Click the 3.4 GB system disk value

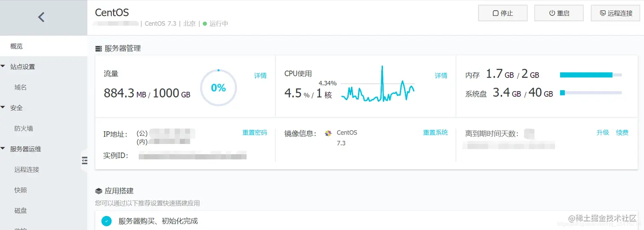507,92
